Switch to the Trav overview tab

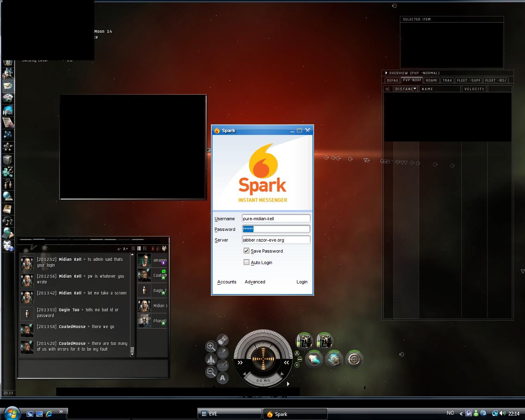pos(447,80)
